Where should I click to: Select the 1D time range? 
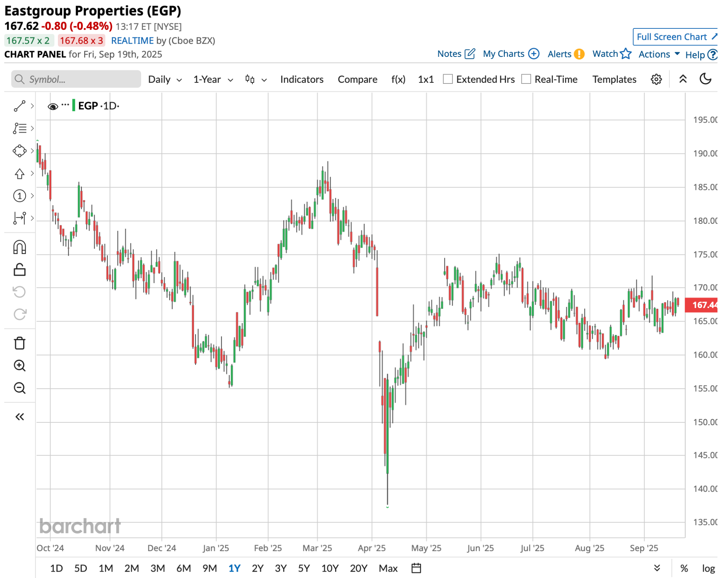[56, 568]
